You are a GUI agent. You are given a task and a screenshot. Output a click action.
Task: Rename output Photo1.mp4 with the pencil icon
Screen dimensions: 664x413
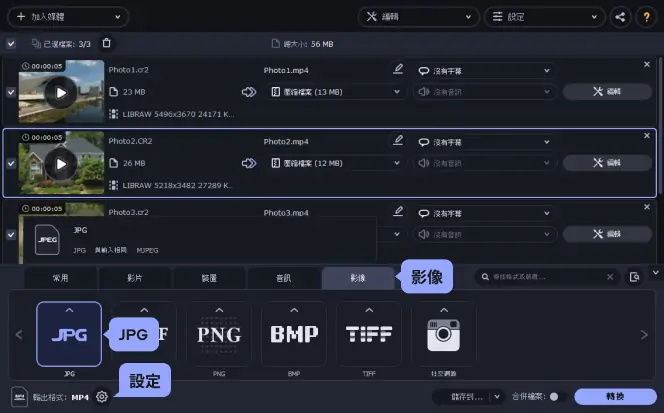[398, 69]
